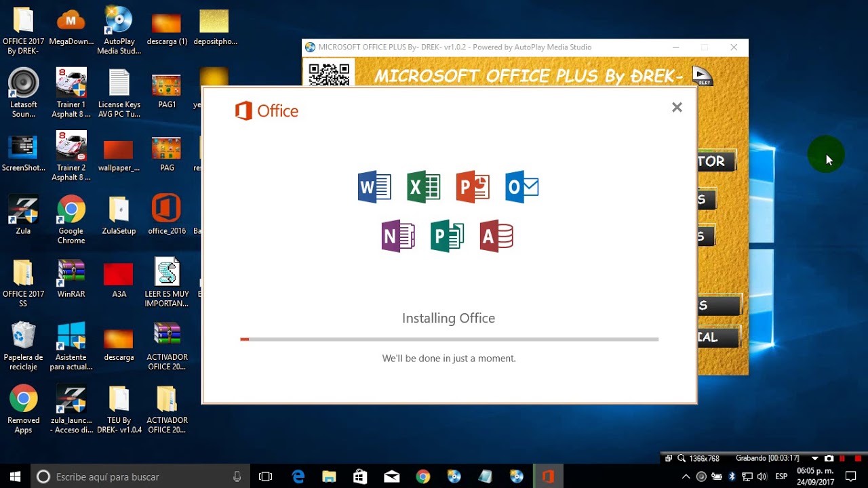Image resolution: width=868 pixels, height=488 pixels.
Task: Click the Bluetooth tray icon
Action: pos(732,476)
